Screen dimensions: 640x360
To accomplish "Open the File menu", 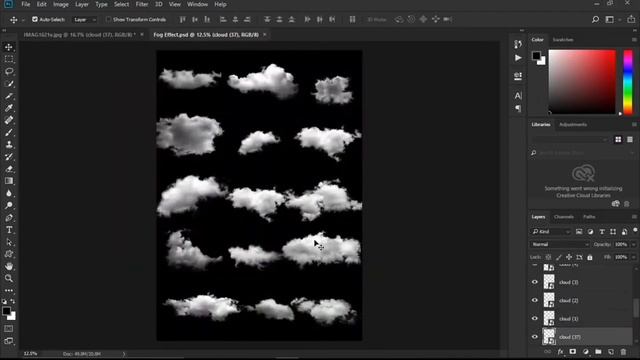I will (26, 4).
